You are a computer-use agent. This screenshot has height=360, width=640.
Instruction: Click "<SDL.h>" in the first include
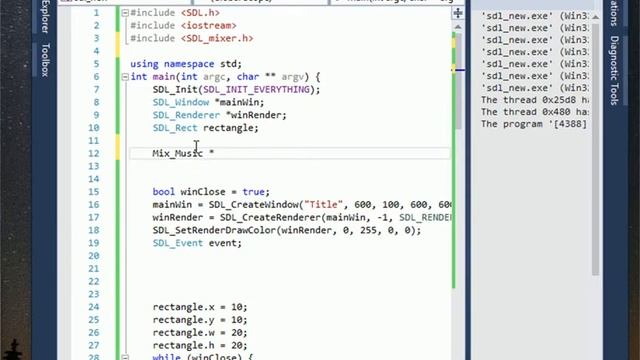click(x=200, y=13)
